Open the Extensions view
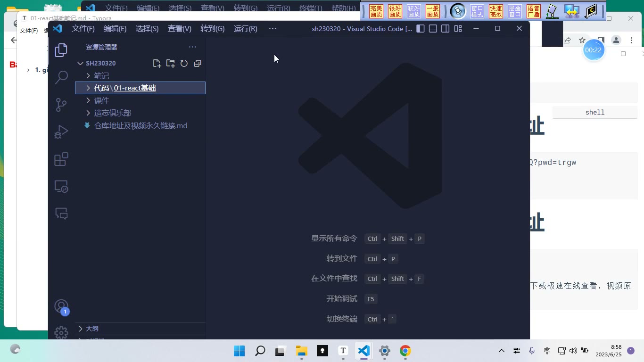Image resolution: width=644 pixels, height=362 pixels. 61,159
